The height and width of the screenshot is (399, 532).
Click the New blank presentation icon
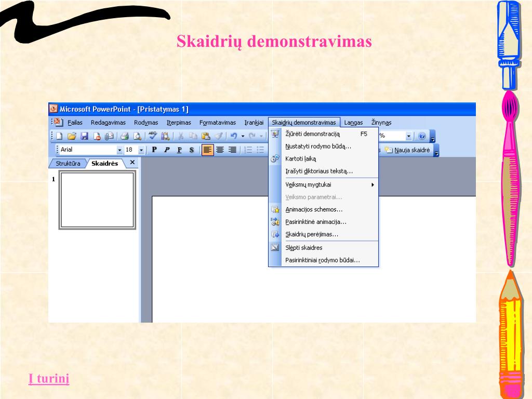coord(59,137)
